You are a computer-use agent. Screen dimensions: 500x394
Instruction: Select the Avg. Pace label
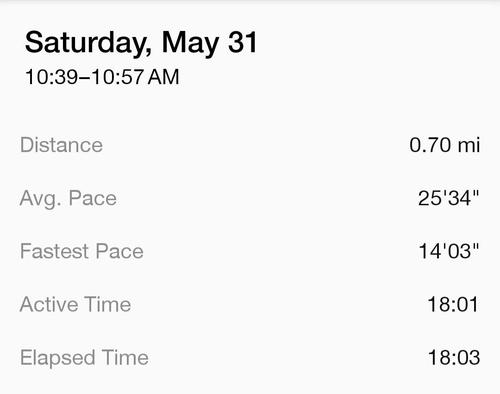(68, 199)
